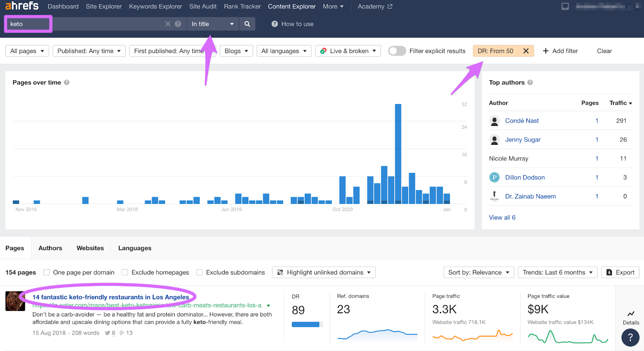Show Pages over time info tooltip
Viewport: 644px width, 351px height.
click(67, 82)
